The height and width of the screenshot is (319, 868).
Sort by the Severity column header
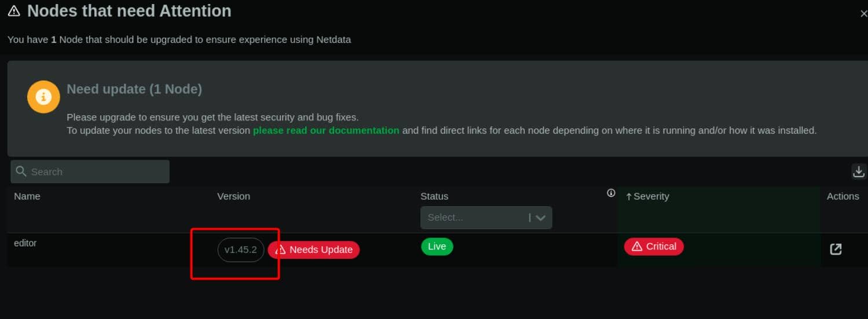pos(651,196)
